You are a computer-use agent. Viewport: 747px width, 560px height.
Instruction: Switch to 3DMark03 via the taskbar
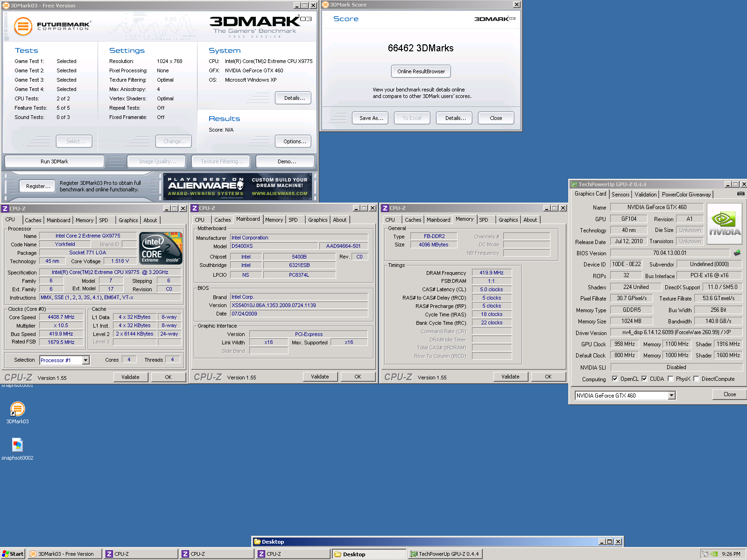(64, 554)
